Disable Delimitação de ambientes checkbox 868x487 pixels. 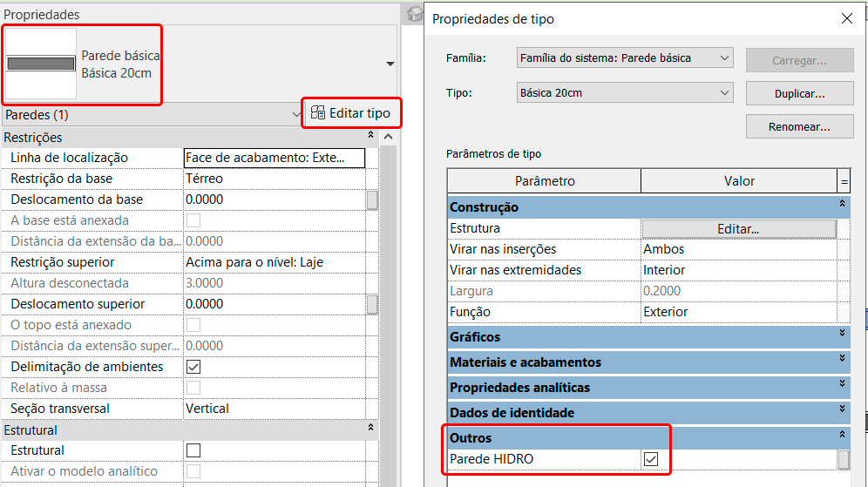(x=193, y=367)
